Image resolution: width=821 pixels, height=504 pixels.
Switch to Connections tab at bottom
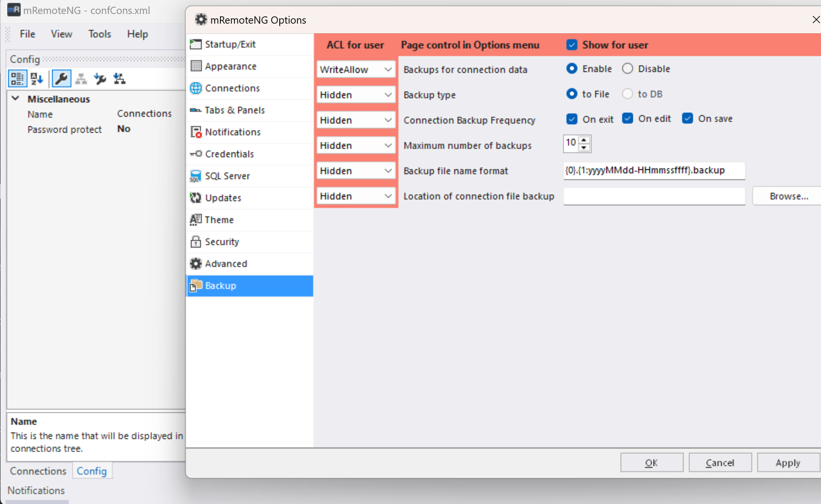[x=38, y=471]
